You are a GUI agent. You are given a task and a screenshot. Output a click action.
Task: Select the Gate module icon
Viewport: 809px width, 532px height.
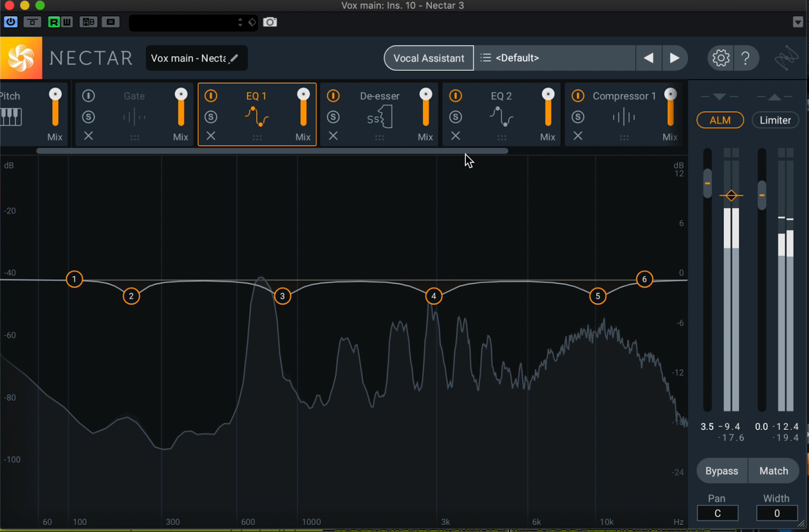coord(134,118)
